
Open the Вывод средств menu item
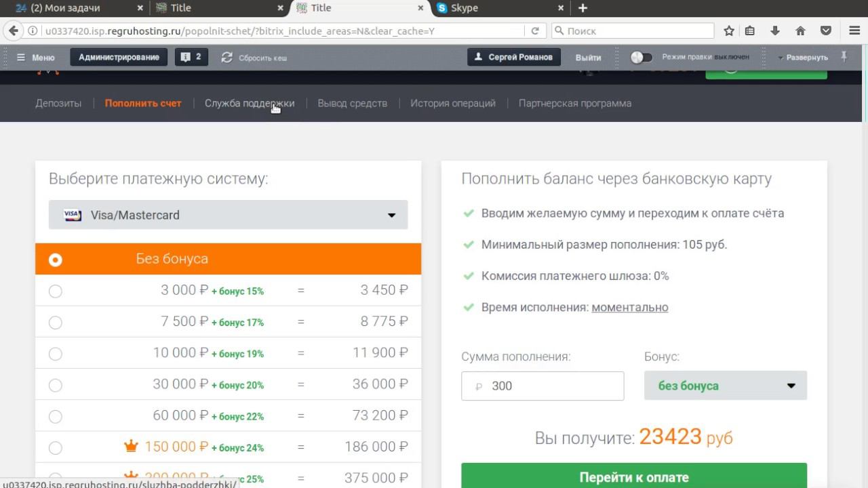(x=353, y=103)
